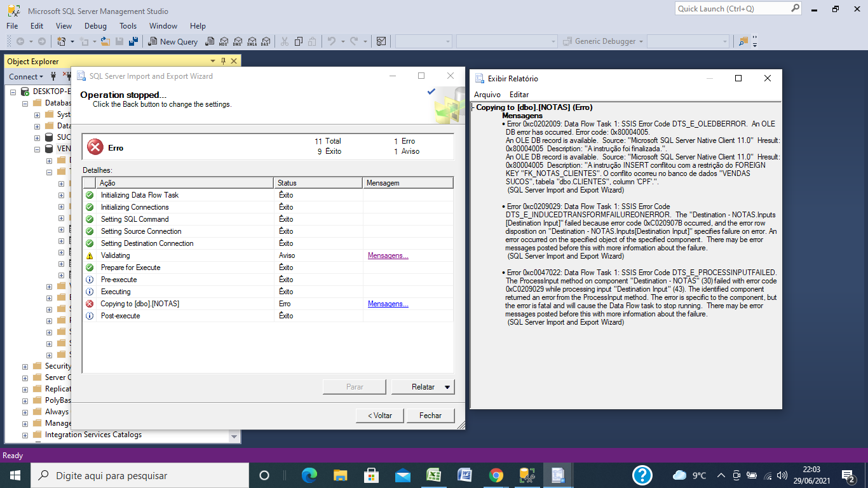Open the Debug menu
Viewport: 868px width, 488px height.
96,26
